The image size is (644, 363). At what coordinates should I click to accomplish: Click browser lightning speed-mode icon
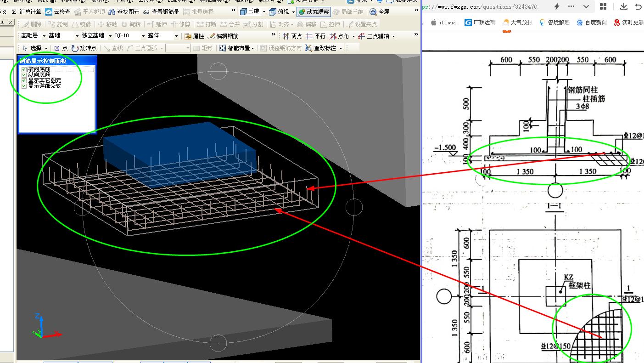[x=557, y=6]
